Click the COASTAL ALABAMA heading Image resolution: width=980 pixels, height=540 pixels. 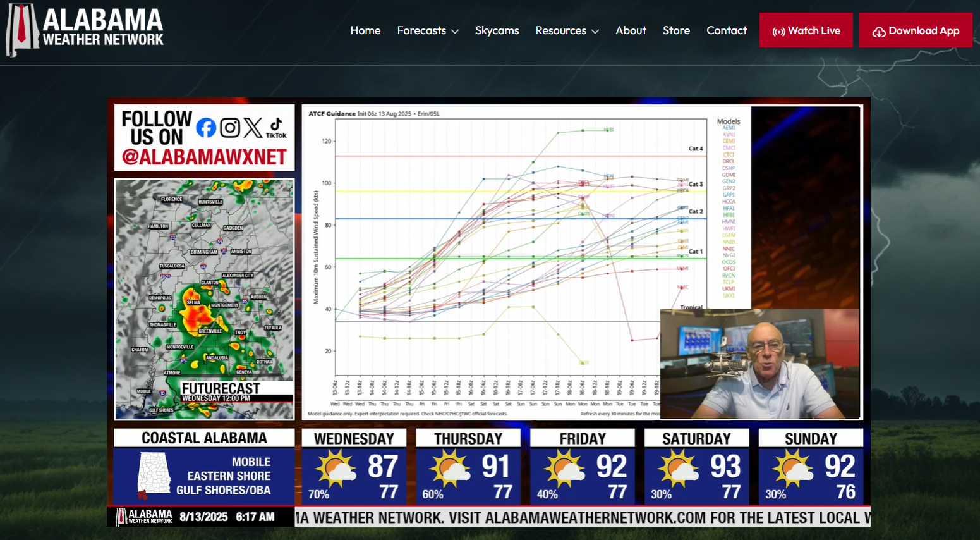[204, 438]
